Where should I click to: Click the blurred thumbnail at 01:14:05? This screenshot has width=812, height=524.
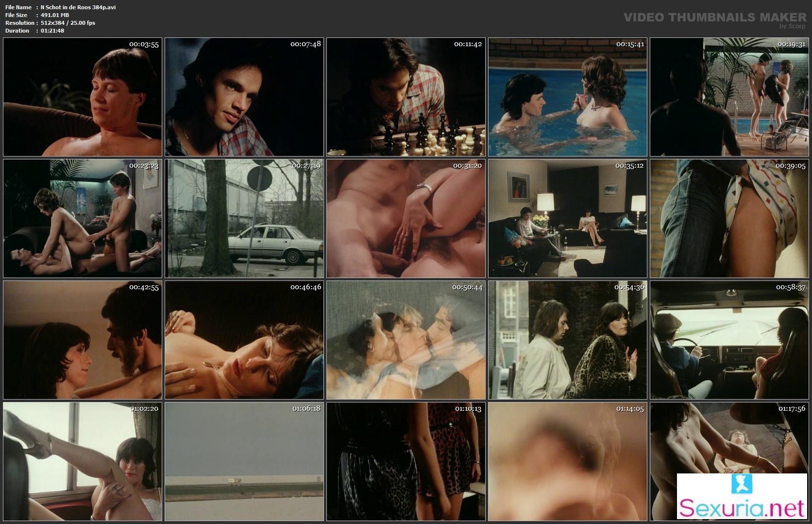[568, 461]
